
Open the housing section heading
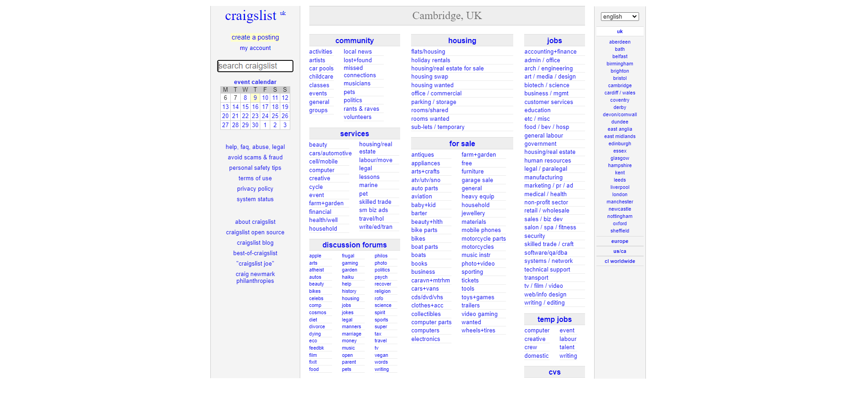point(462,41)
